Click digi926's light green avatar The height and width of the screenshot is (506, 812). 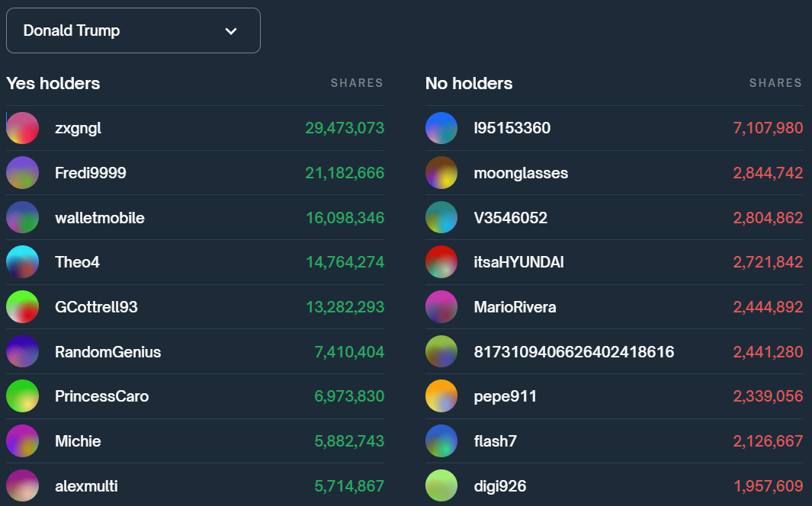tap(441, 486)
